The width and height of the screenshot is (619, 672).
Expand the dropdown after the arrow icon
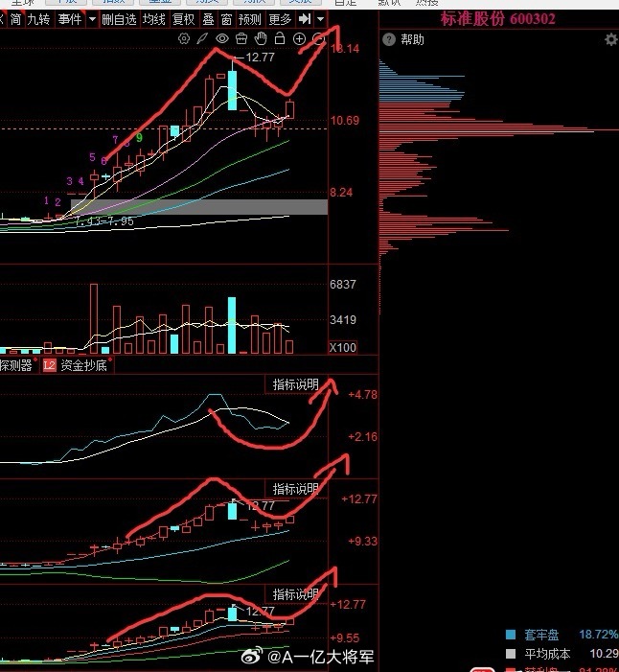(320, 19)
